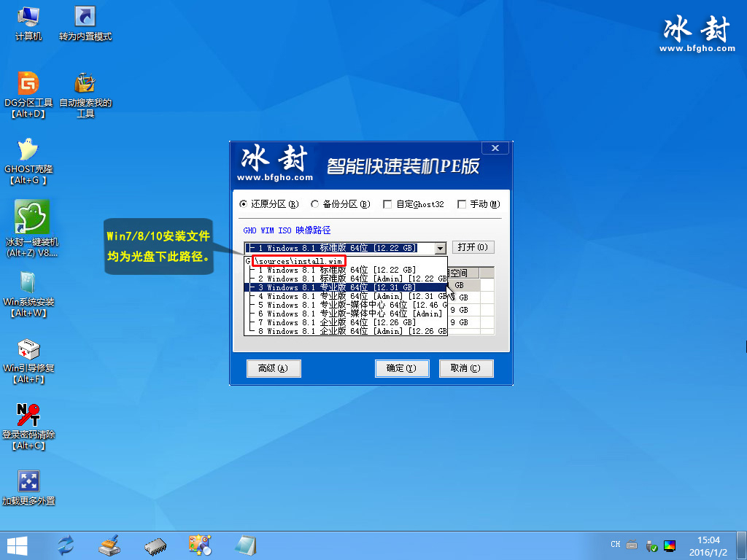
Task: Select 3 Windows 8.1 专业版 64位 item
Action: pos(345,287)
